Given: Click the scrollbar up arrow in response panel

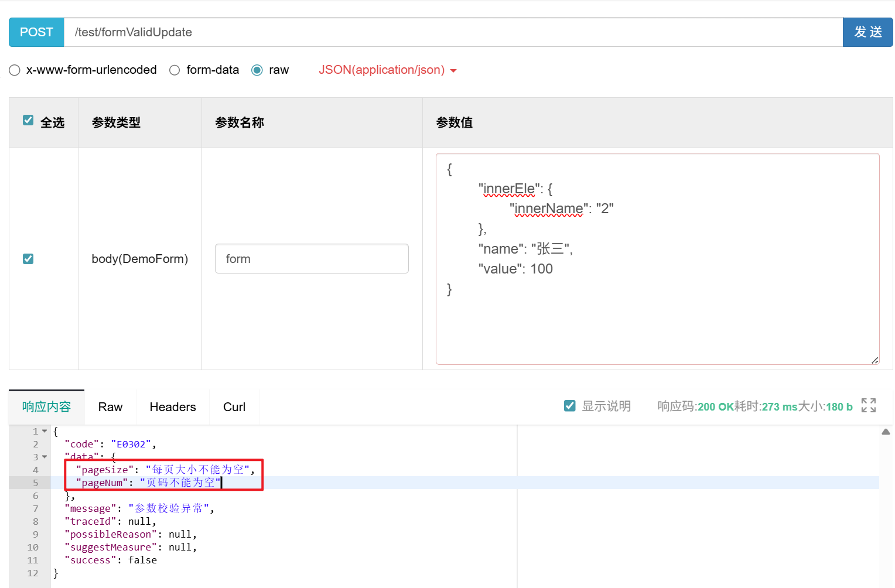Looking at the screenshot, I should click(x=886, y=431).
